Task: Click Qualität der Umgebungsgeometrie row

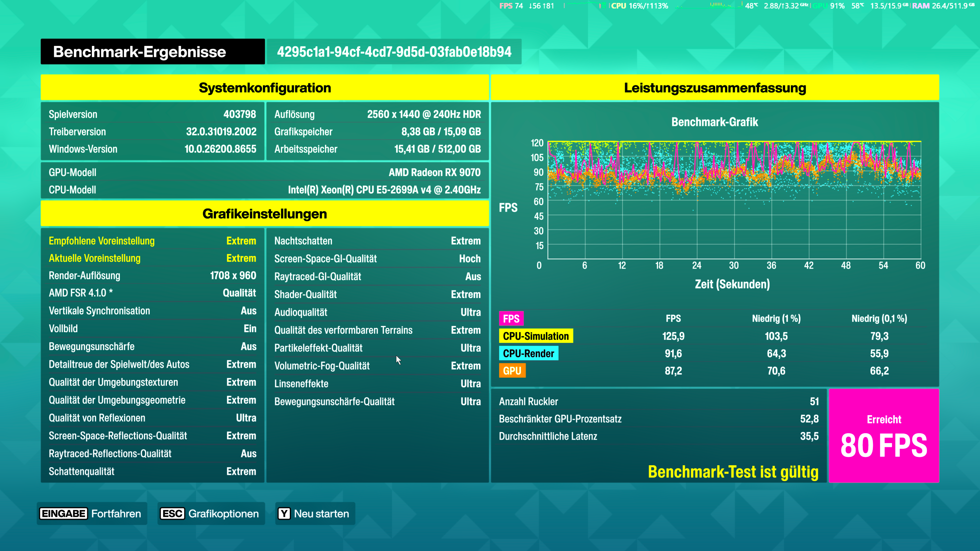Action: (153, 400)
